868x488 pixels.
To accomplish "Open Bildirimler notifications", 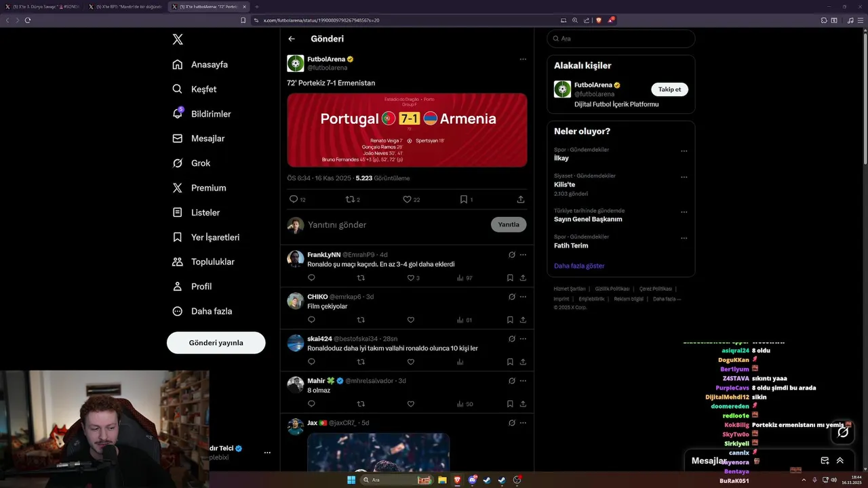I will coord(201,114).
